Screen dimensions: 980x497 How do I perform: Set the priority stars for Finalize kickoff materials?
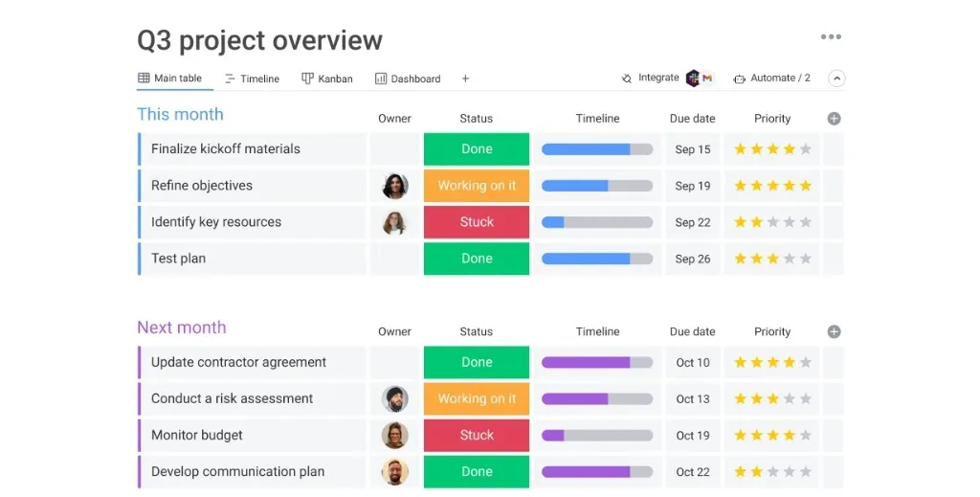(x=772, y=148)
